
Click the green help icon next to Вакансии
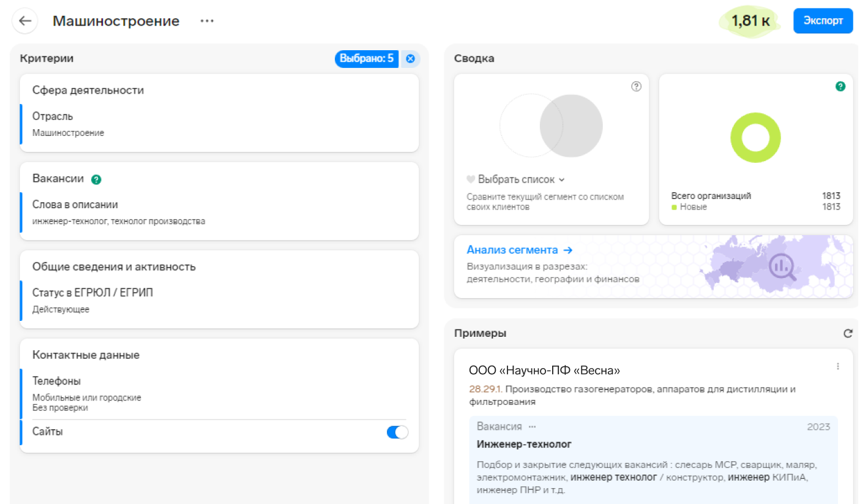[95, 179]
